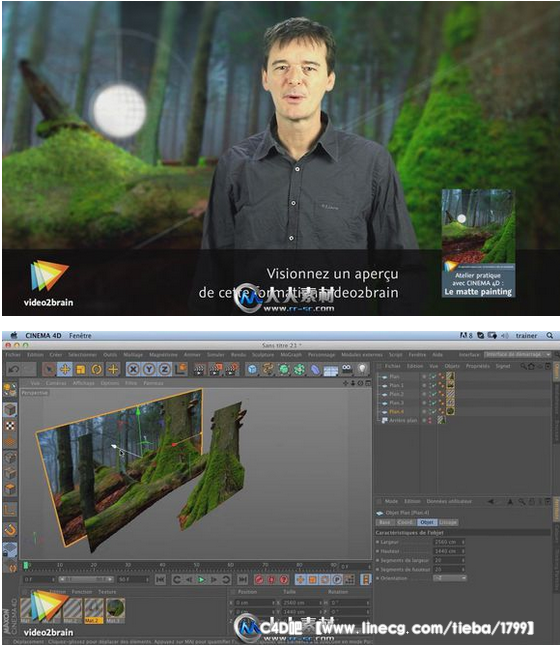
Task: Open the spline pen tools icon
Action: [268, 369]
